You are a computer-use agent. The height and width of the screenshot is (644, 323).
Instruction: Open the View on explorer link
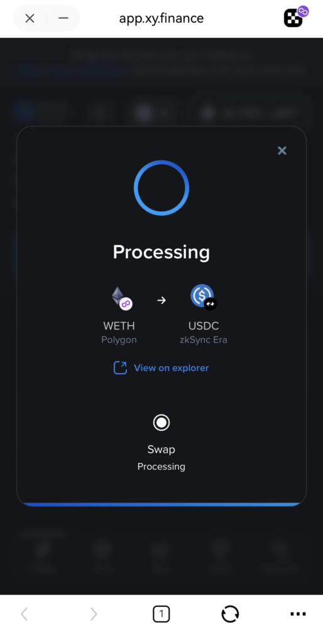[171, 367]
